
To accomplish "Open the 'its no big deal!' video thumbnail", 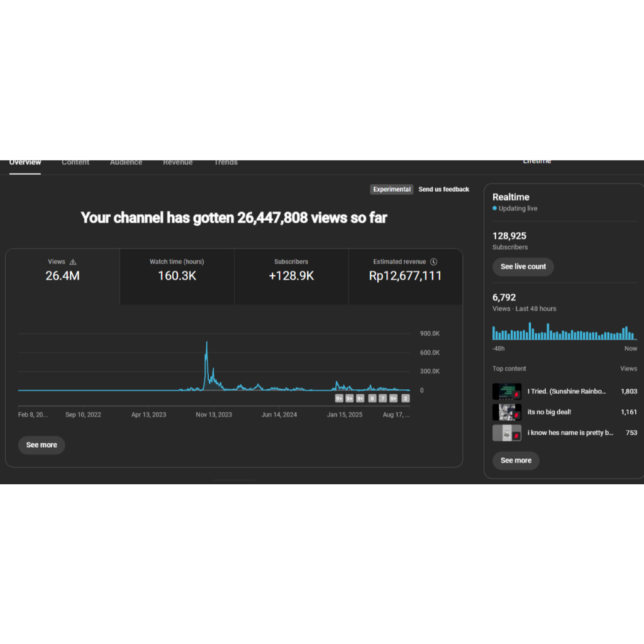I will point(507,412).
